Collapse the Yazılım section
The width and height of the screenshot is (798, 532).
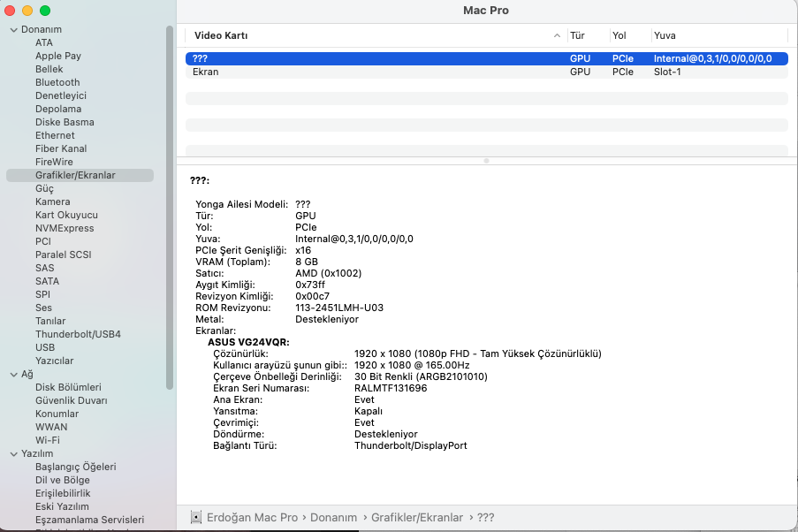[x=13, y=454]
